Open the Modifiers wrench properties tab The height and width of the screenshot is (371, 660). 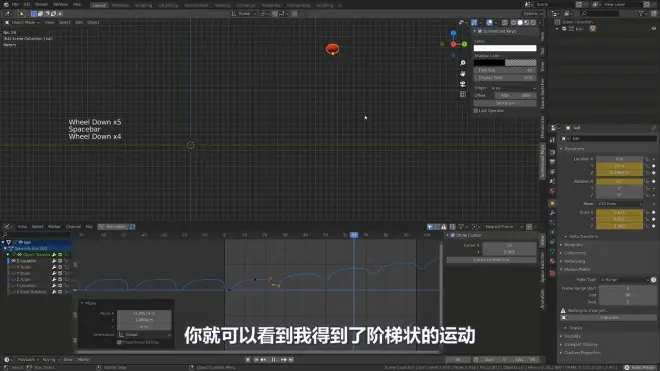tap(552, 213)
